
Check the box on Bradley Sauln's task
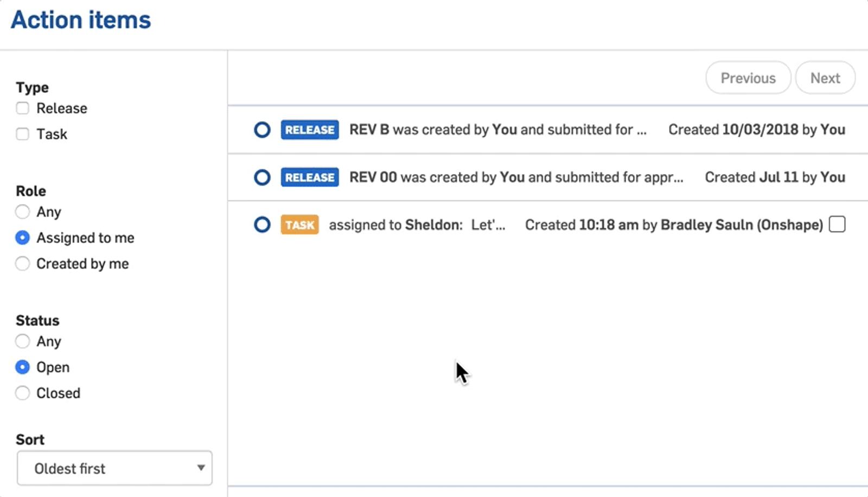[837, 224]
